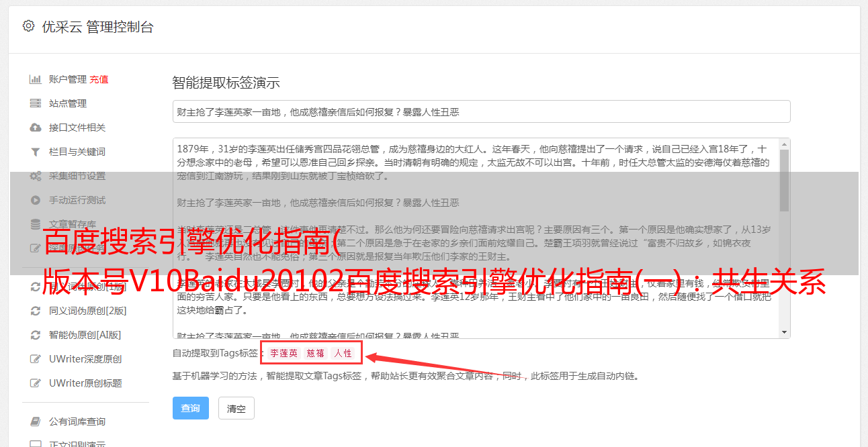Open the 公有词库查询 menu entry
This screenshot has width=868, height=447.
click(77, 421)
